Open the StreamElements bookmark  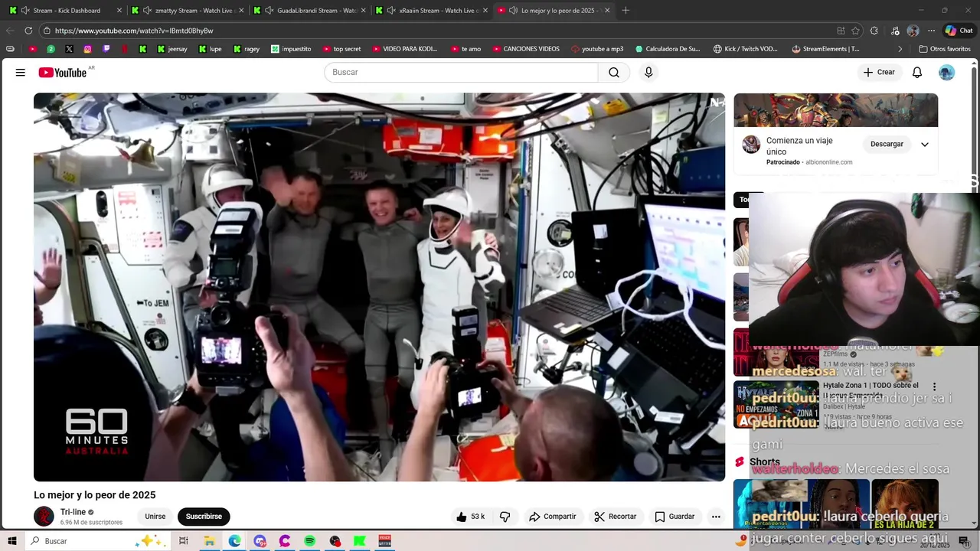(x=826, y=49)
